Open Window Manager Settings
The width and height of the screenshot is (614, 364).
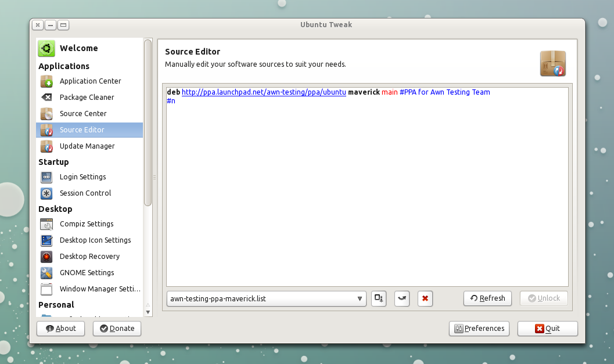pos(89,289)
